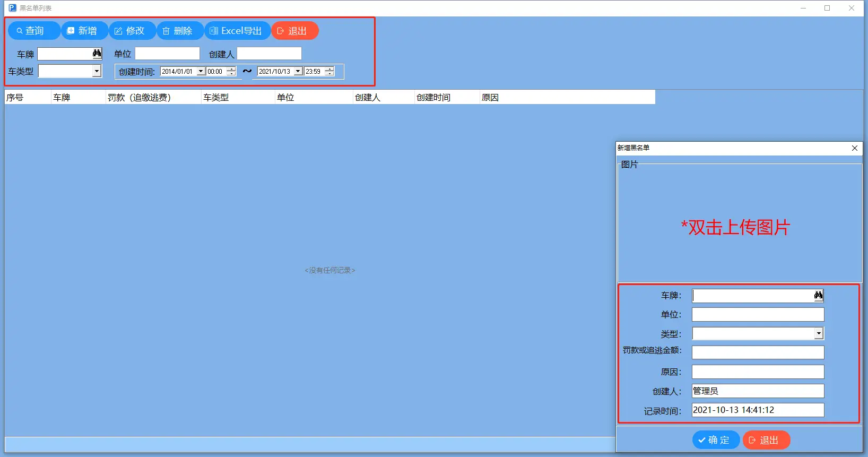This screenshot has height=457, width=868.
Task: Close the 新增黑名单 dialog window
Action: pos(854,148)
